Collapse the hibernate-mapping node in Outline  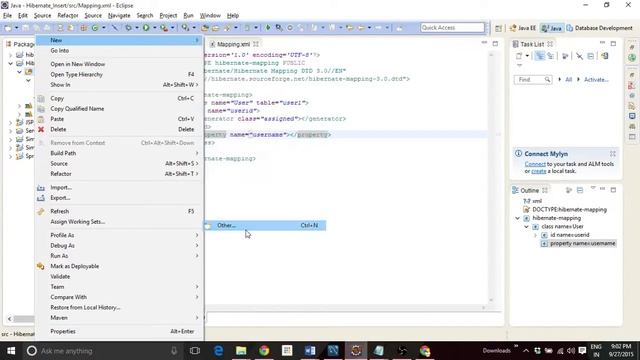pyautogui.click(x=518, y=218)
